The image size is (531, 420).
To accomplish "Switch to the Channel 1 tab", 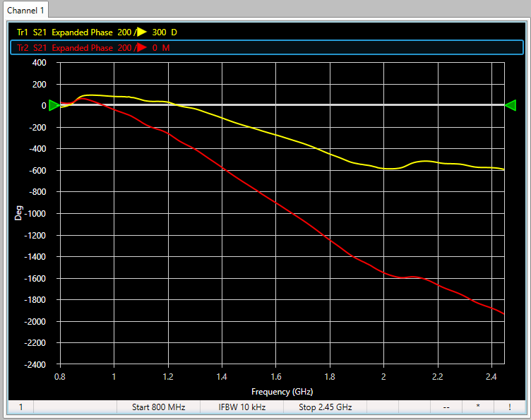I will (x=25, y=10).
